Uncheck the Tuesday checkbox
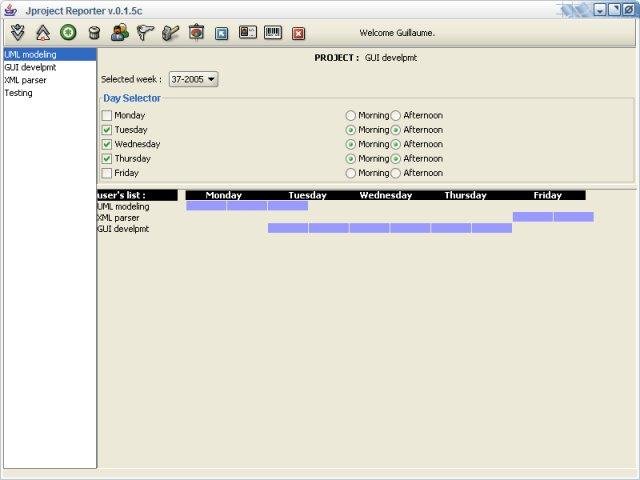This screenshot has height=480, width=640. [107, 130]
